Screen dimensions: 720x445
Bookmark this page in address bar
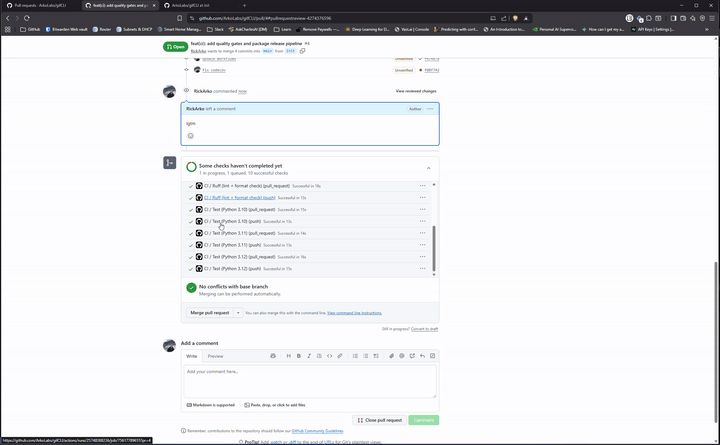click(x=180, y=18)
